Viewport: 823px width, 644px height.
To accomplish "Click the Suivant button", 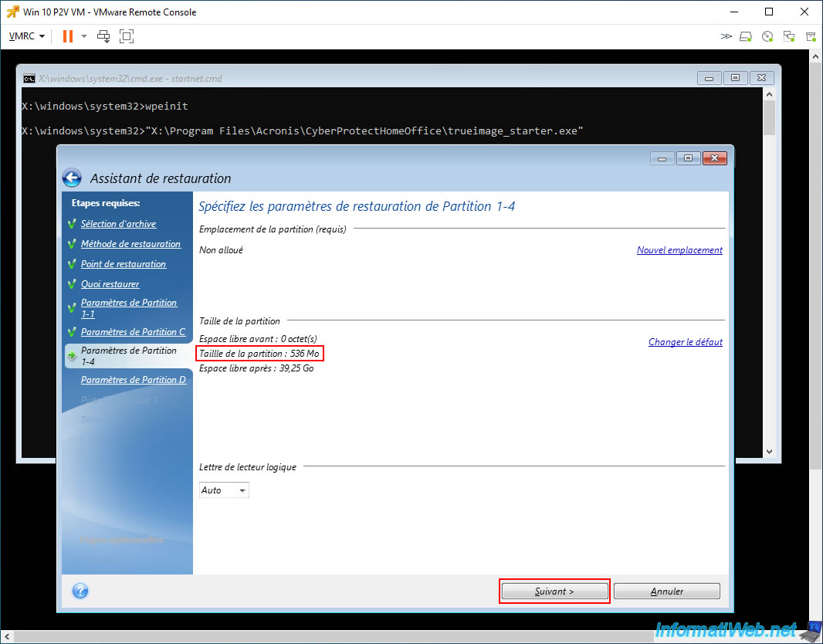I will tap(554, 591).
